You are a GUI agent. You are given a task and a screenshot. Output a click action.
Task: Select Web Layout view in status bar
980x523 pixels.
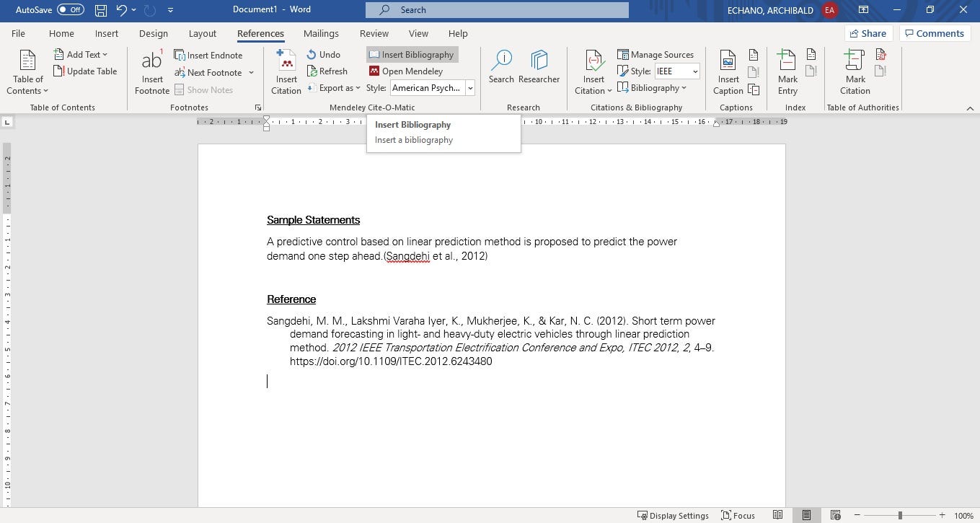click(835, 516)
